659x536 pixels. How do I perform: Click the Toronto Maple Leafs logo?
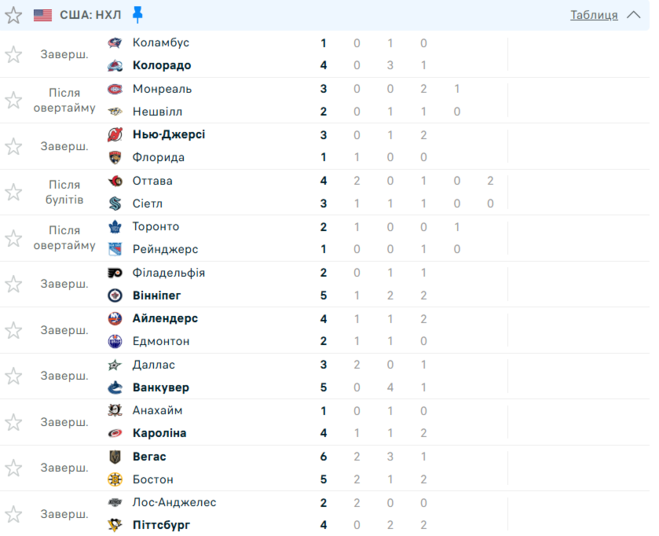coord(115,227)
